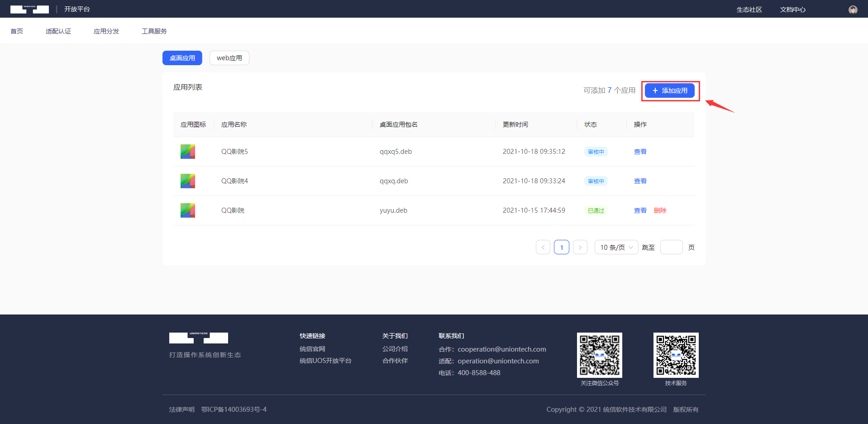Expand the 10 条/页 page size dropdown

(616, 247)
